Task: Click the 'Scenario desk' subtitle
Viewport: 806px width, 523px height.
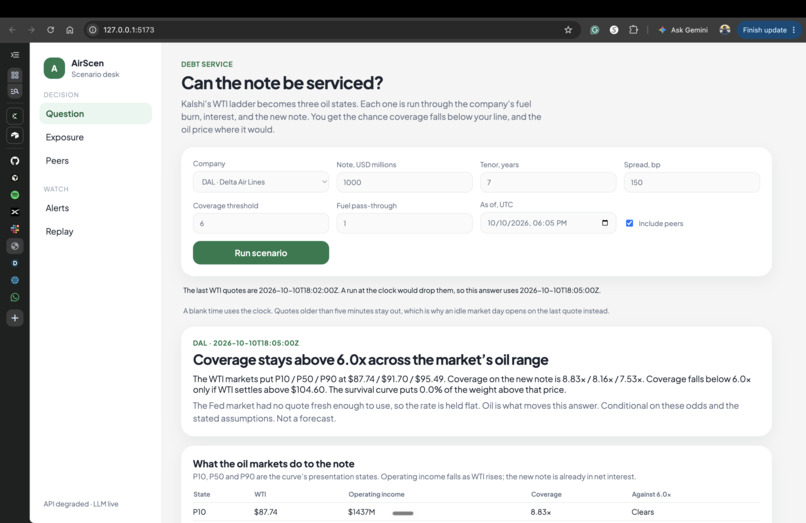Action: (x=95, y=75)
